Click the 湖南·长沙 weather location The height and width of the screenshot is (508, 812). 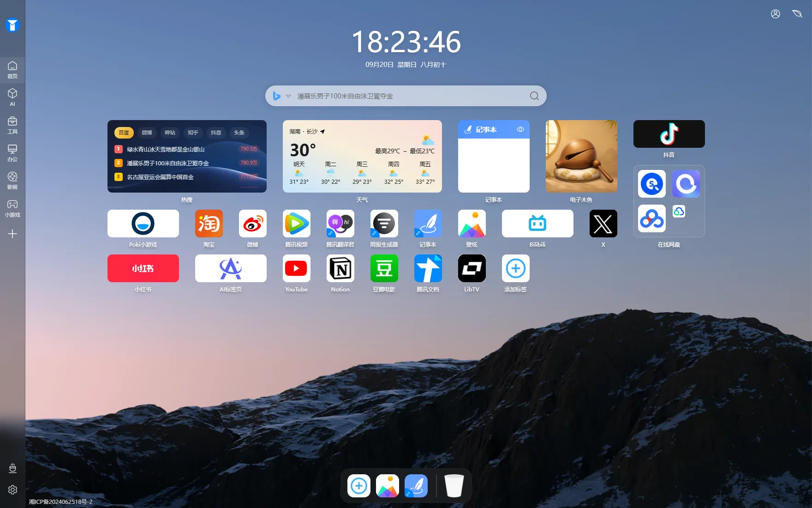[307, 132]
